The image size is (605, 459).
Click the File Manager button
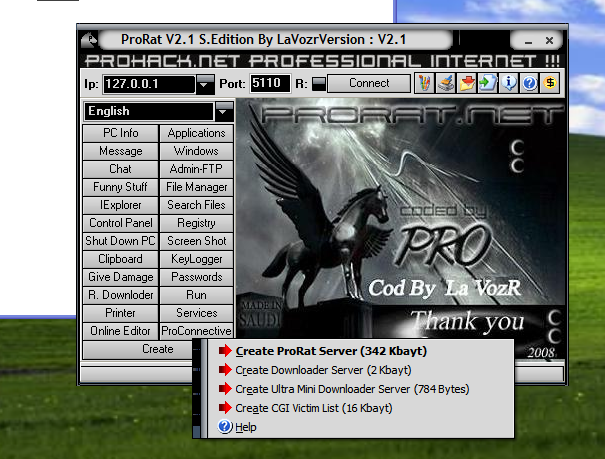coord(197,187)
